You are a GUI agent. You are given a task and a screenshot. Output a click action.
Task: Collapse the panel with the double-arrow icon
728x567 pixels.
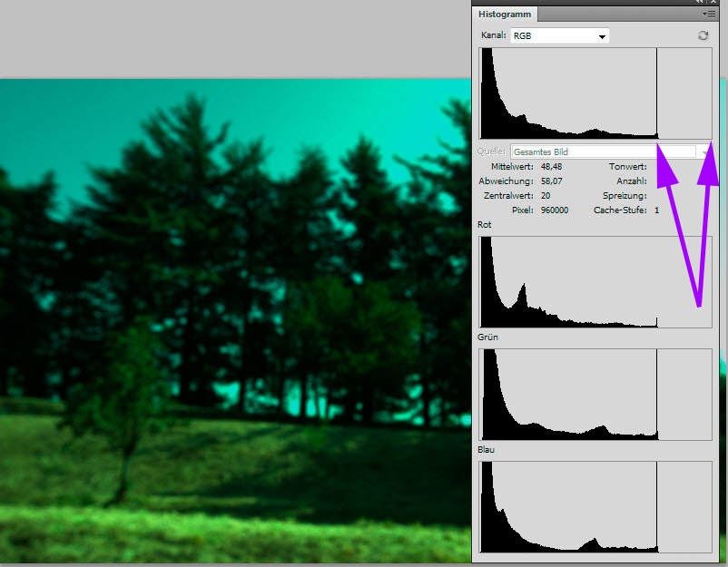(x=700, y=3)
